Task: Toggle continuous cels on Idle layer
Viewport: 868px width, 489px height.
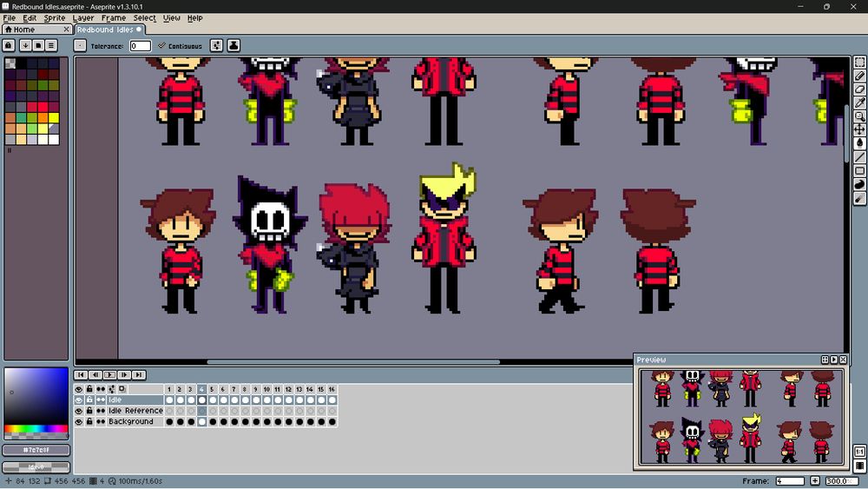Action: click(x=101, y=400)
